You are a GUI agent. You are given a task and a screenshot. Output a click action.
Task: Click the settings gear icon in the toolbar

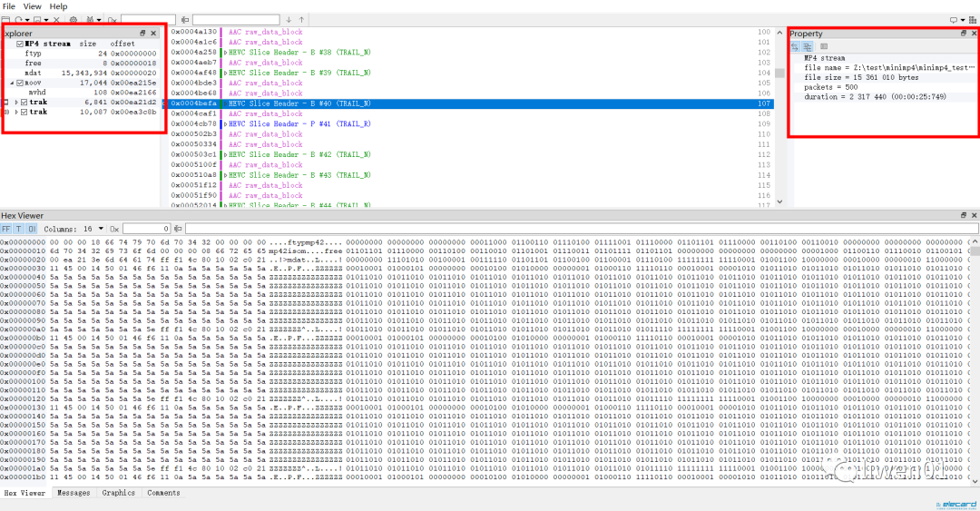click(73, 19)
